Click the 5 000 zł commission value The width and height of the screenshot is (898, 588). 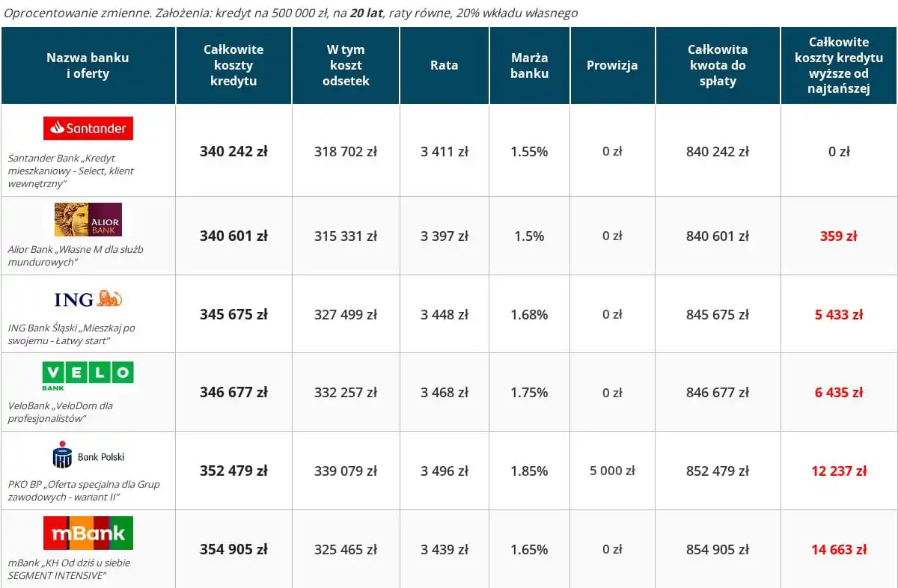(612, 471)
